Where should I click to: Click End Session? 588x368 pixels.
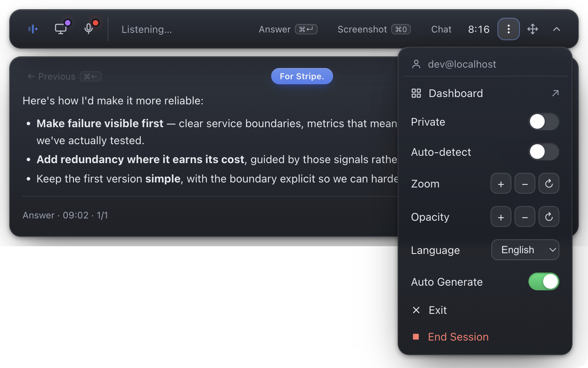coord(485,337)
